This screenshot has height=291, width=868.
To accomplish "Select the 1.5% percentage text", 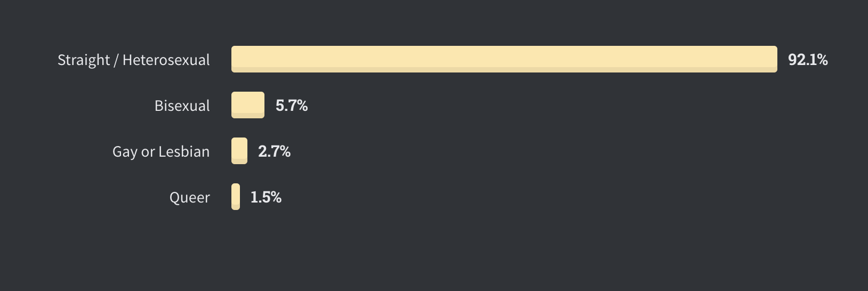I will pos(266,197).
